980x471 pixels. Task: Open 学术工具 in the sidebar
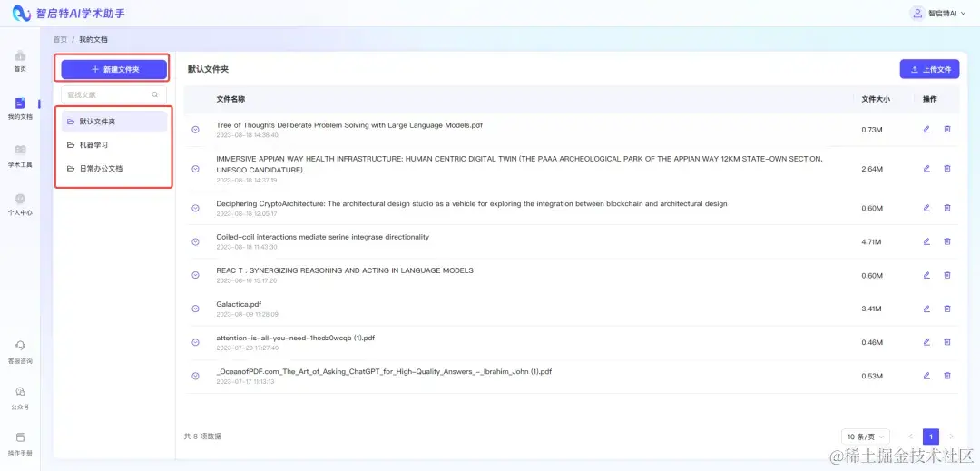click(x=20, y=156)
